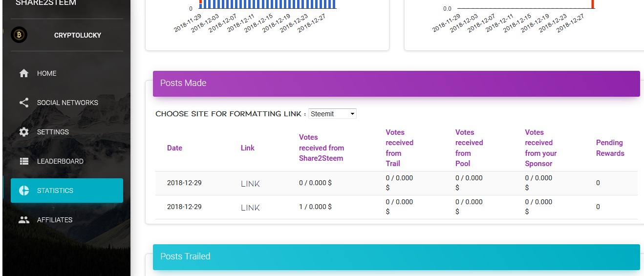Click the Pending Rewards column header
This screenshot has width=644, height=276.
pos(610,148)
